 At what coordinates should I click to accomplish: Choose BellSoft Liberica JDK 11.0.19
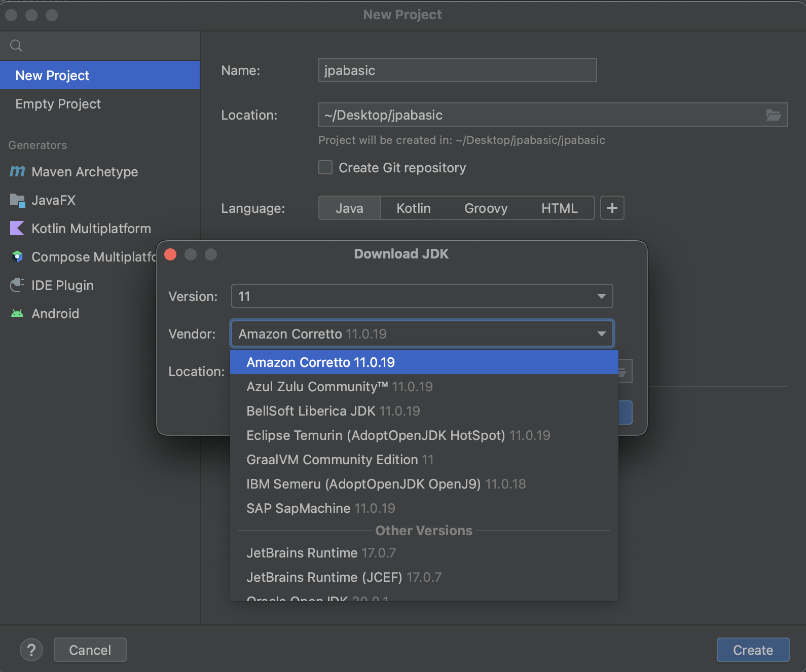(424, 411)
